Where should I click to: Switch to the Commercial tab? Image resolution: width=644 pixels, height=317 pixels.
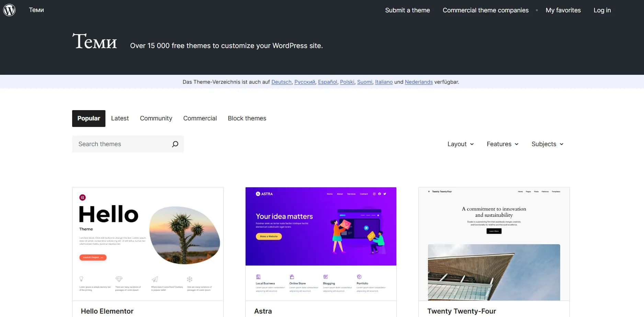point(200,118)
